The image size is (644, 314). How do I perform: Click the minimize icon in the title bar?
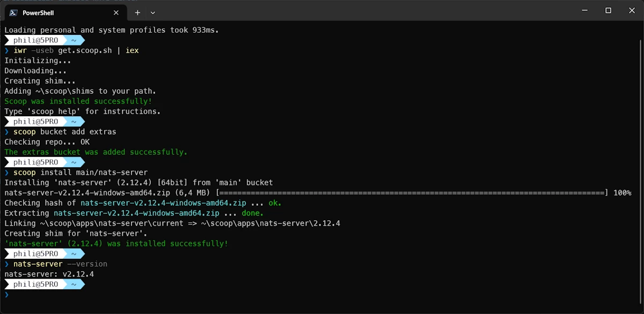click(x=584, y=10)
